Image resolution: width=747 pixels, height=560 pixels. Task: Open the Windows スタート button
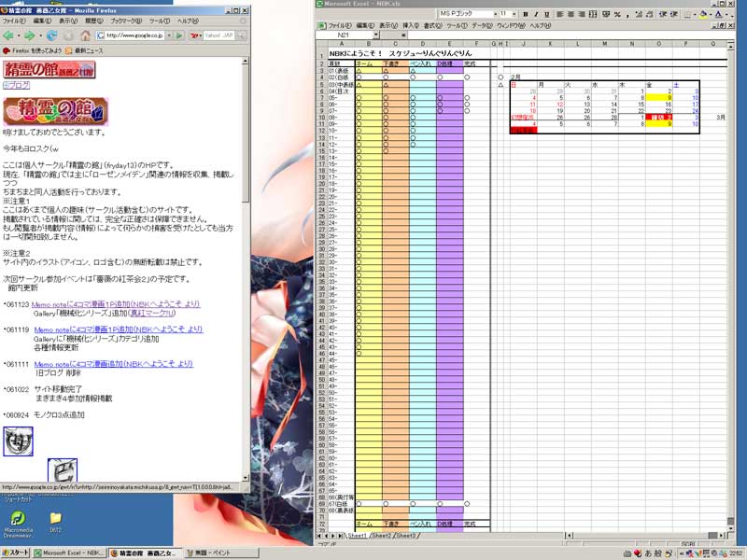tap(16, 553)
